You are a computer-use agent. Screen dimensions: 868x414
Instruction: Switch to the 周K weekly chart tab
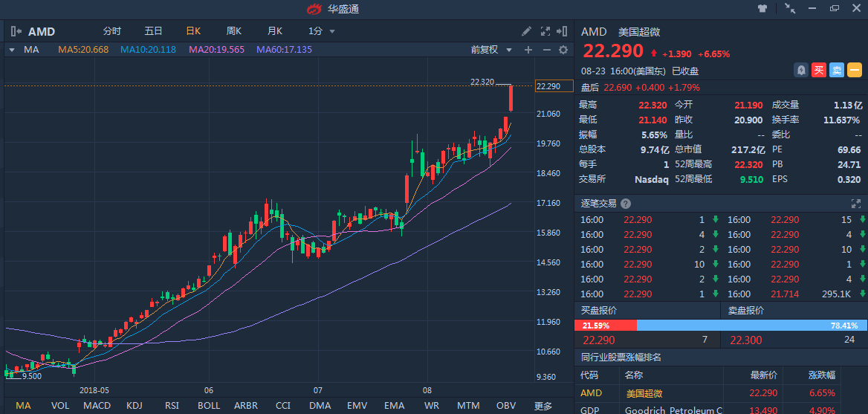pyautogui.click(x=234, y=31)
